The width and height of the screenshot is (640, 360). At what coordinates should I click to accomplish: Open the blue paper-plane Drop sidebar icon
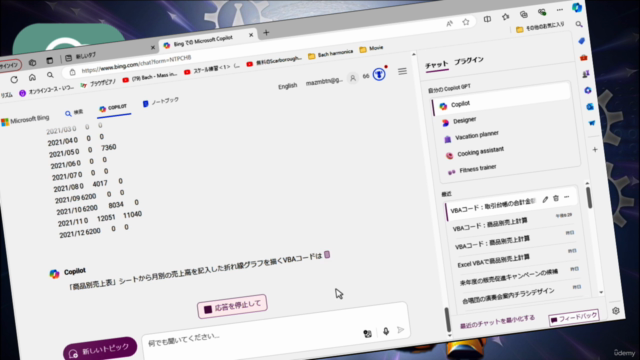(x=591, y=123)
